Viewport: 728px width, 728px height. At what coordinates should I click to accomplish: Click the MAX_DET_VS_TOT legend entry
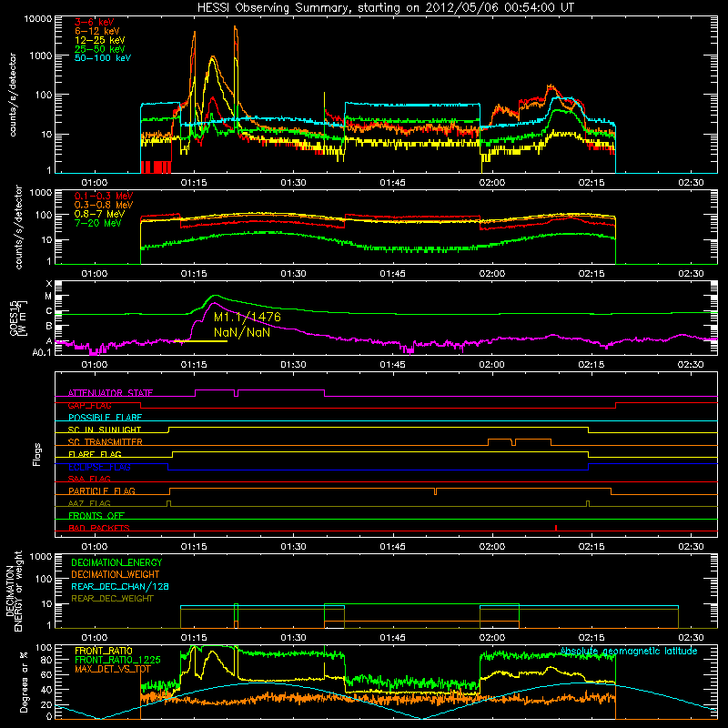point(112,669)
